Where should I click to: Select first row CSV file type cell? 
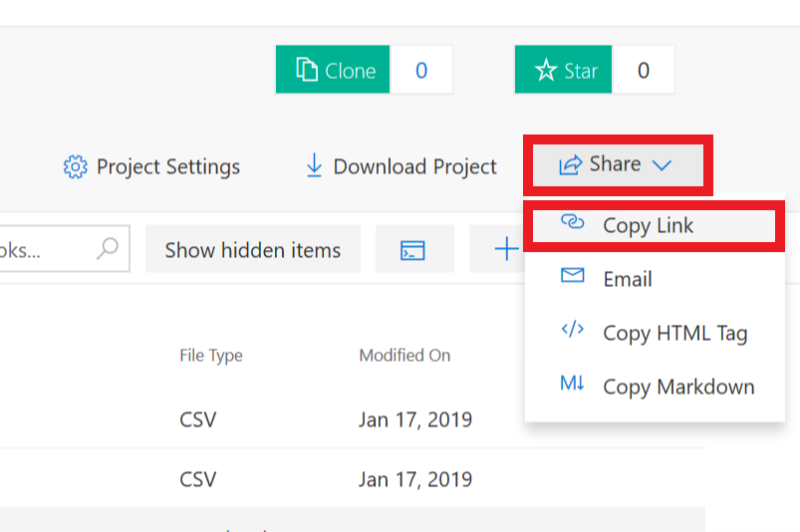[198, 419]
